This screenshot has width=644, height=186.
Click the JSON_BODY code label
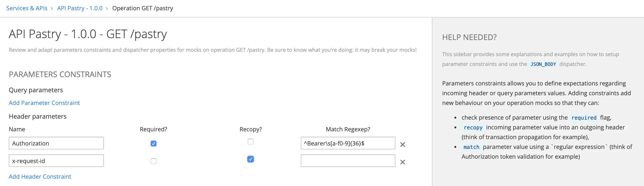pos(543,64)
